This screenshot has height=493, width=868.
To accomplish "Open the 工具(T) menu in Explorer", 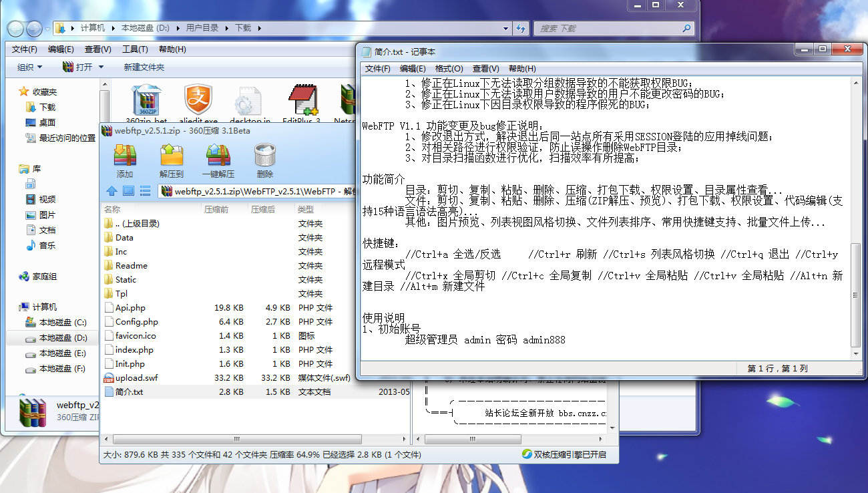I will pos(135,49).
